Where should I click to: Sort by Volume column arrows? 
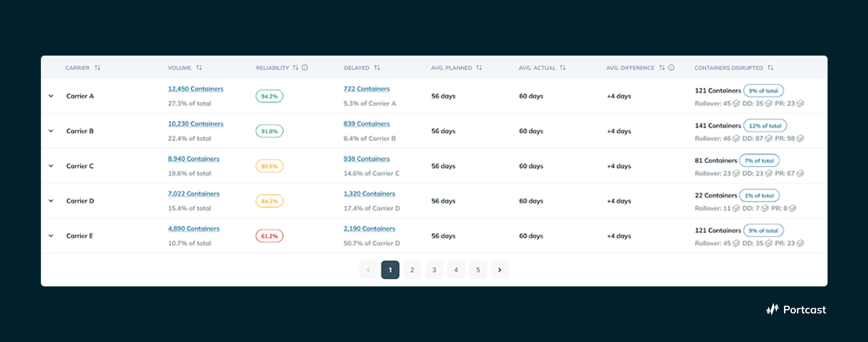pyautogui.click(x=199, y=68)
